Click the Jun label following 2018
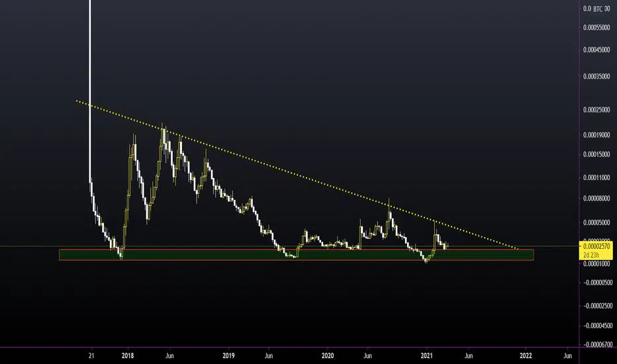This screenshot has width=617, height=364. pyautogui.click(x=169, y=356)
